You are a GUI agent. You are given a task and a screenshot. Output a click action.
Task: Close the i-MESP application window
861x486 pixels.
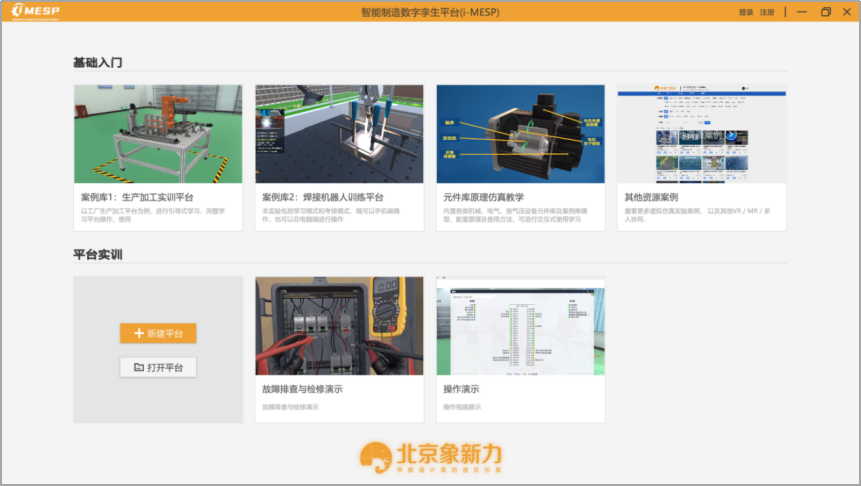[x=847, y=12]
